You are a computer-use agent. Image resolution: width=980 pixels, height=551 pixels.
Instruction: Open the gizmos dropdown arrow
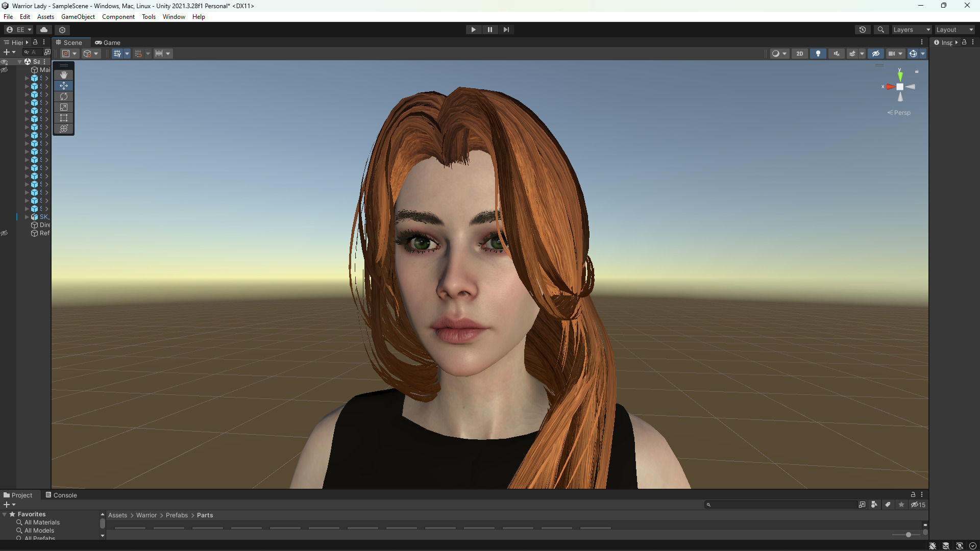(x=923, y=54)
